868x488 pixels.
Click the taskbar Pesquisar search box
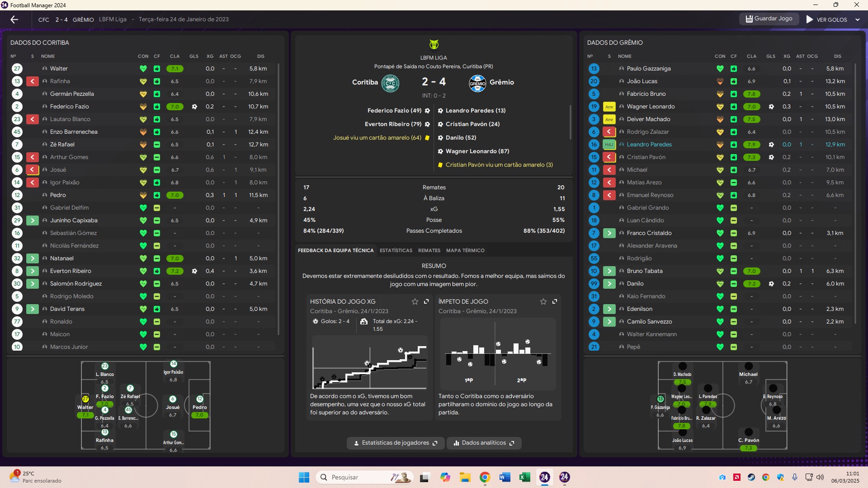point(364,477)
